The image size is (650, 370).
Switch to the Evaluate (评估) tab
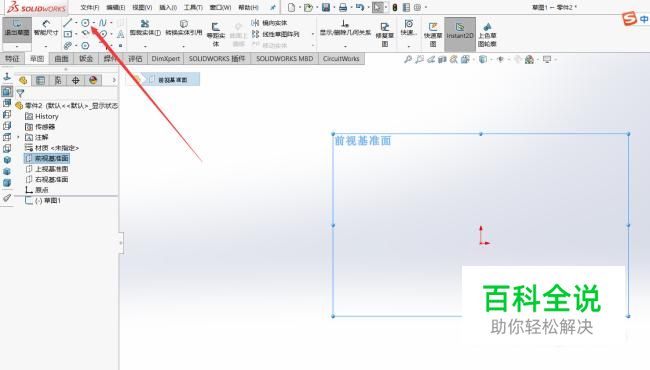135,59
